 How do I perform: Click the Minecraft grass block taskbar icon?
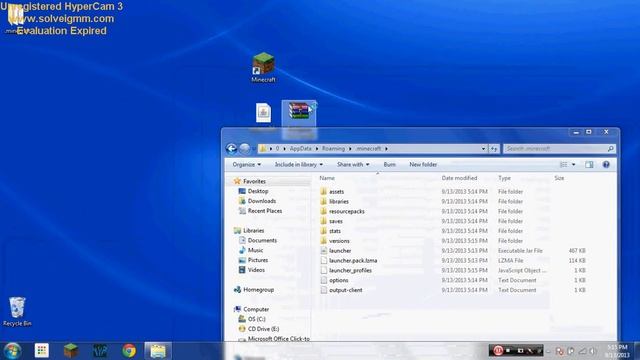pyautogui.click(x=71, y=351)
